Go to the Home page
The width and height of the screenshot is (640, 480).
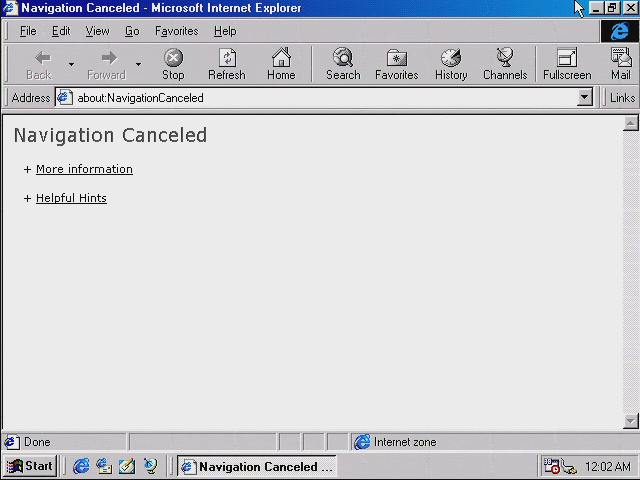[281, 64]
